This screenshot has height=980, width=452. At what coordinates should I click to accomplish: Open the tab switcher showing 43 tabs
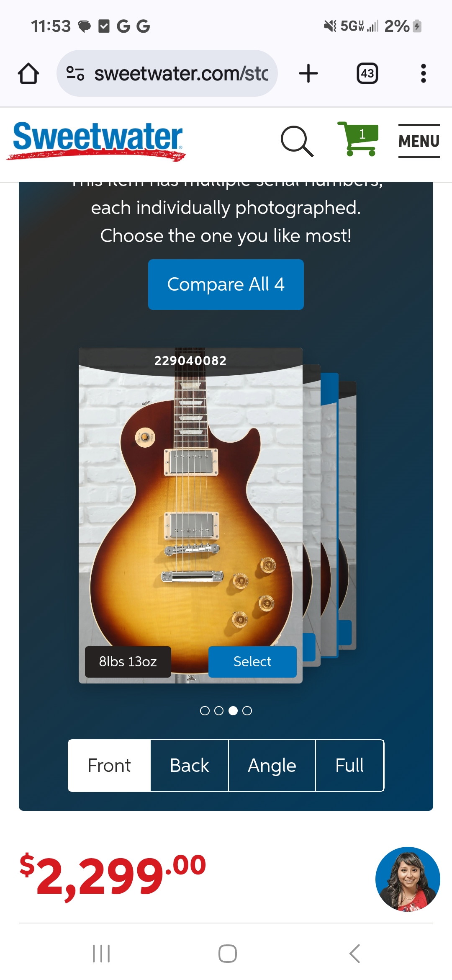[x=367, y=74]
